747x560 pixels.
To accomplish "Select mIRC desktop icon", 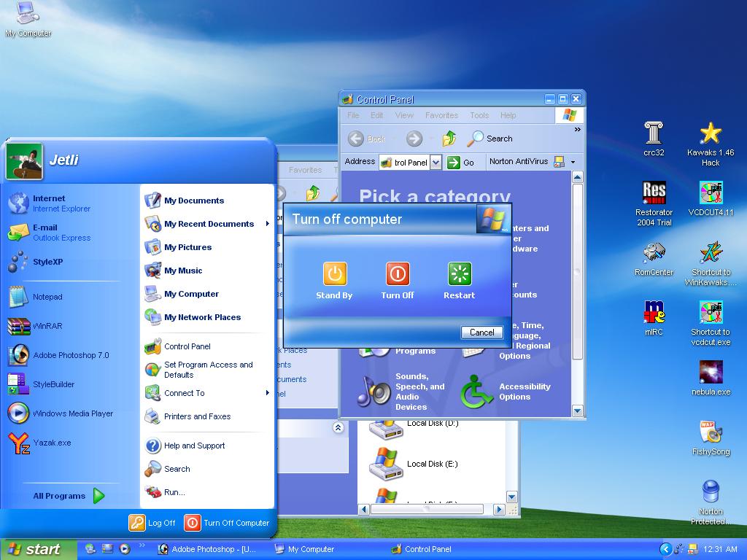I will pyautogui.click(x=654, y=318).
